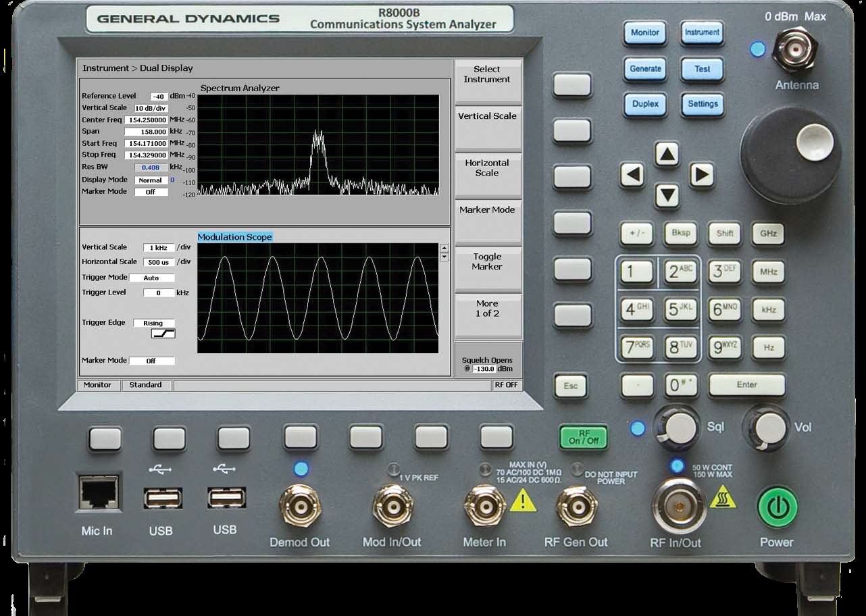Screen dimensions: 866x616
Task: Click the highlighted Modulation Scope title
Action: [x=234, y=237]
